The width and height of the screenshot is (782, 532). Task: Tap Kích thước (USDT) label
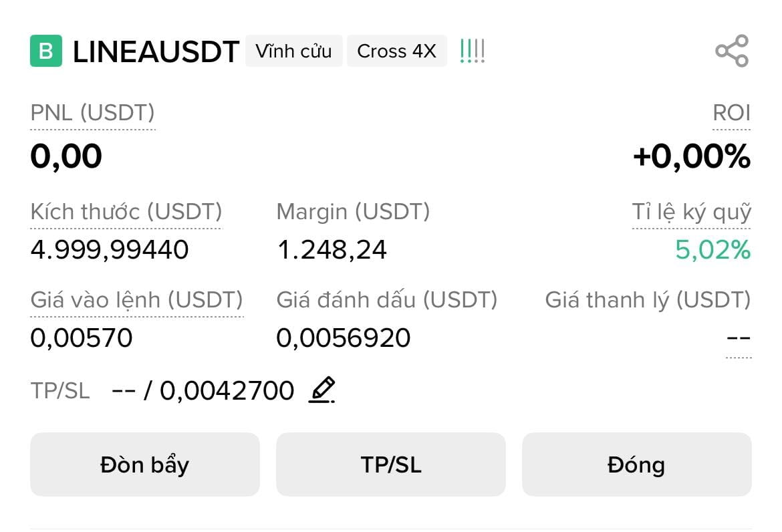tap(126, 212)
